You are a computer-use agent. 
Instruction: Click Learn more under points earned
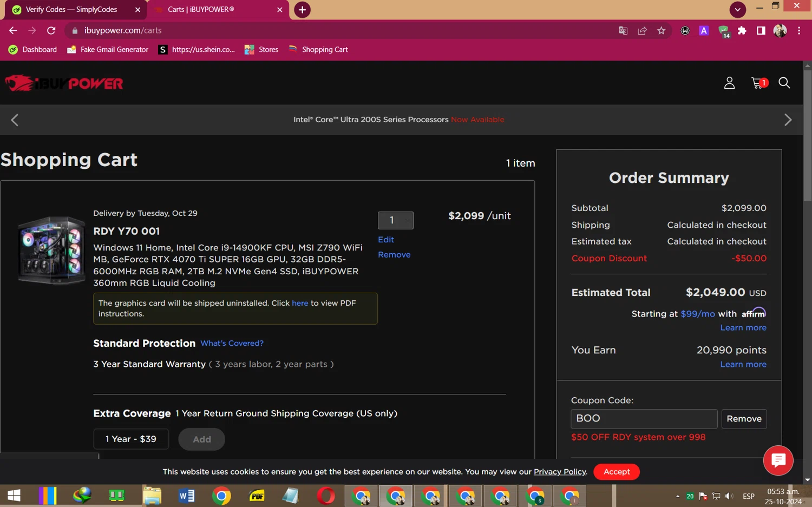(x=743, y=365)
